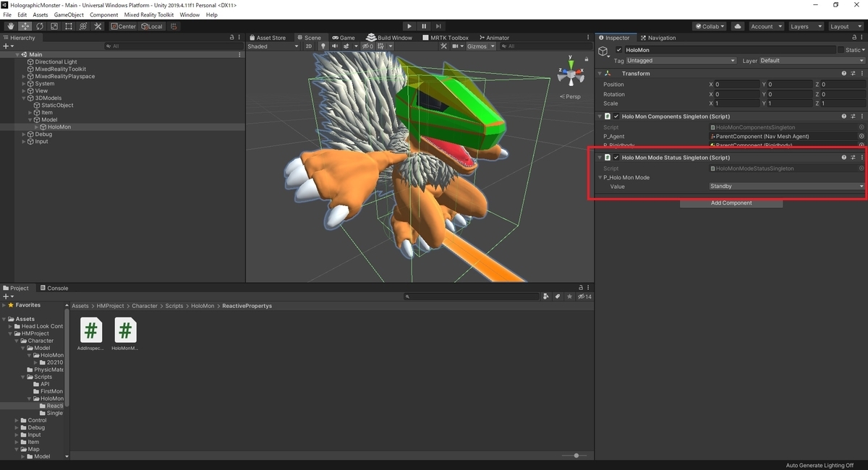Viewport: 868px width, 470px height.
Task: Open Mixed Reality Toolkit settings via Collab cloud button
Action: (x=737, y=26)
